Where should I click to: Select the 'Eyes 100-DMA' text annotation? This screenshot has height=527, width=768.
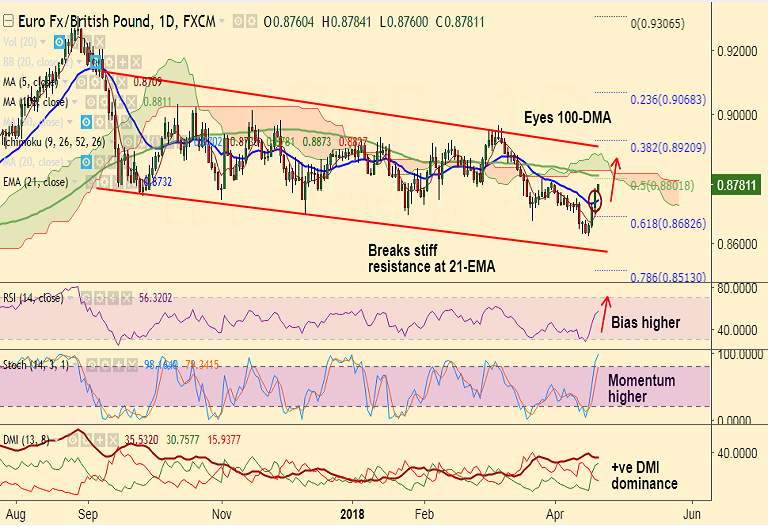568,118
